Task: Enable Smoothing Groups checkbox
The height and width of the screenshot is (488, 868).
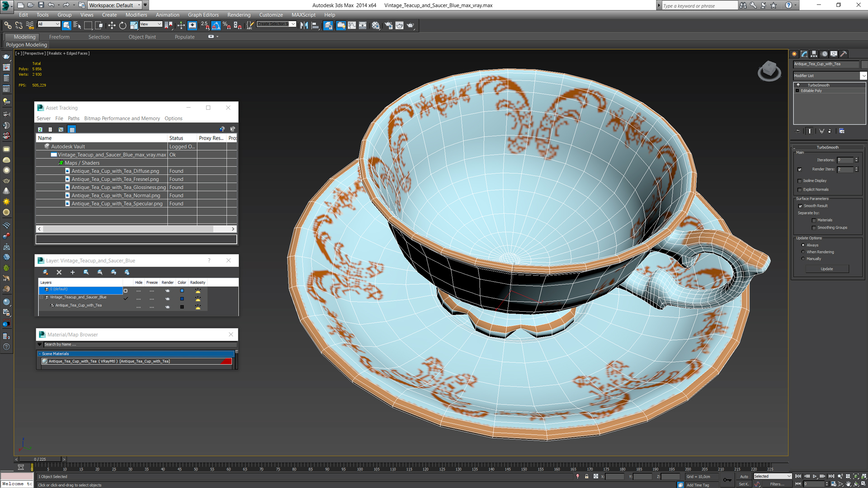Action: tap(814, 228)
